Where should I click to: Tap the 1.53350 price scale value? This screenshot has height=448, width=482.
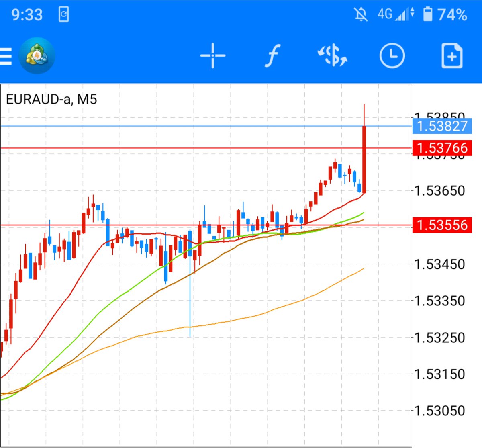coord(439,301)
